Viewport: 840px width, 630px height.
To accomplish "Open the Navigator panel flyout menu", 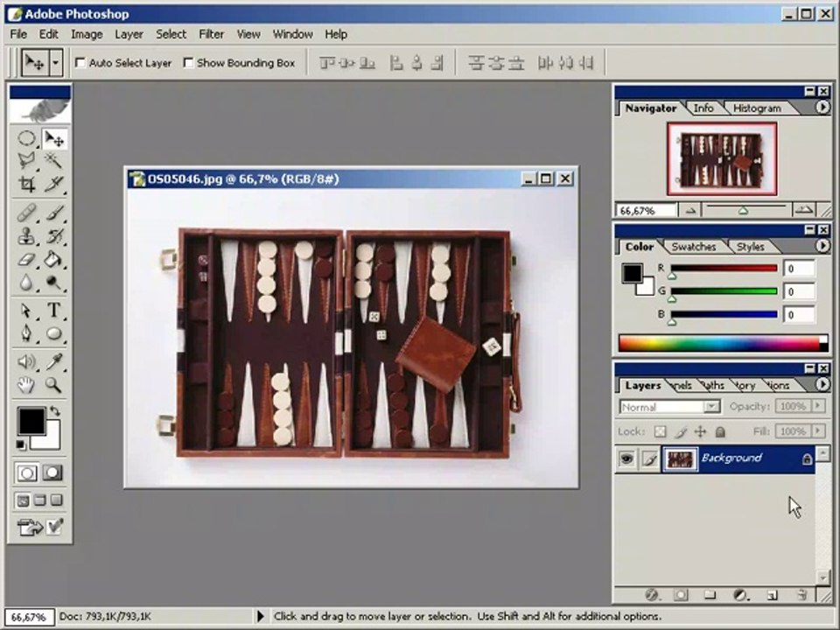I will [822, 107].
